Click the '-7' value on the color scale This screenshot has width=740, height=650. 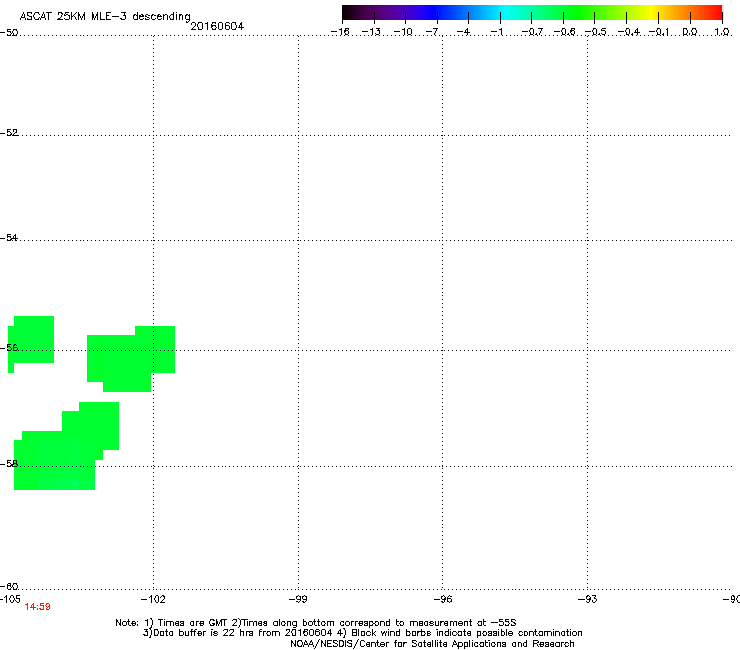coord(432,32)
